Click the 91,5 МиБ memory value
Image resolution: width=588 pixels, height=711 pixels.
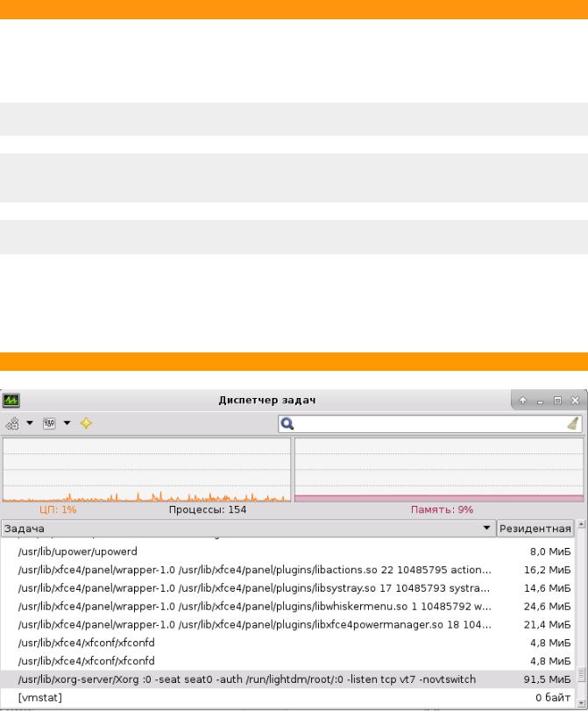[547, 679]
